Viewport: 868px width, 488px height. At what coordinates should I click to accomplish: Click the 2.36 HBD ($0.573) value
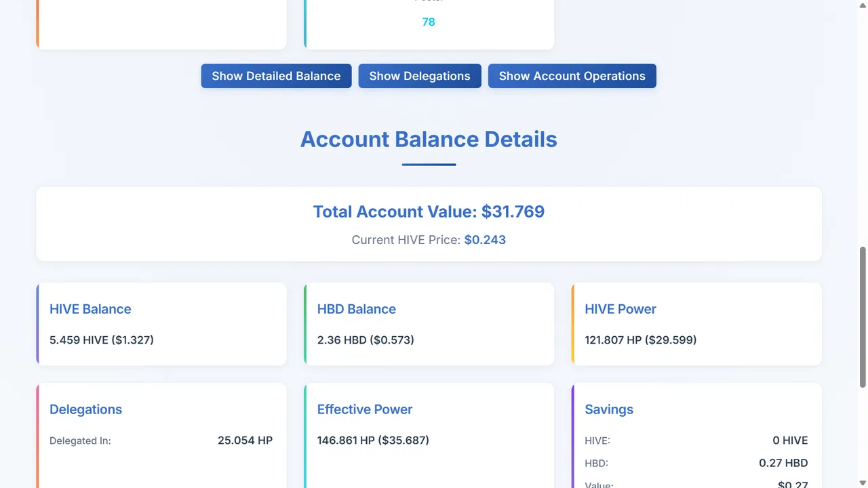click(x=366, y=340)
